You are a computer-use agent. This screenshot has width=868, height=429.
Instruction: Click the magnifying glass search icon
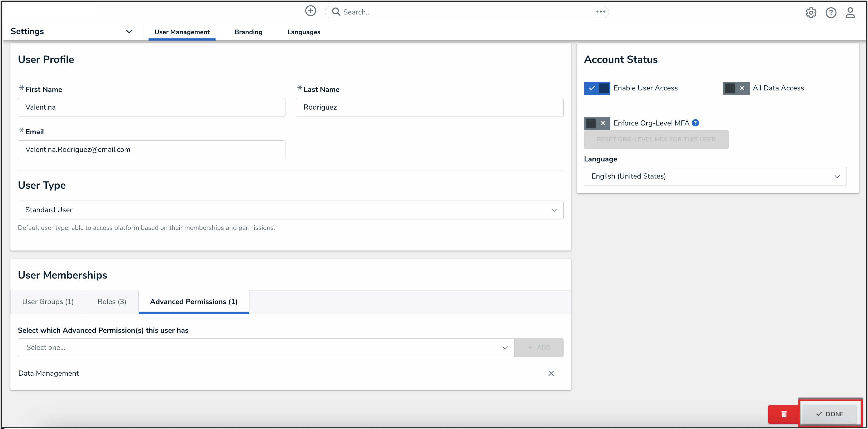[336, 12]
